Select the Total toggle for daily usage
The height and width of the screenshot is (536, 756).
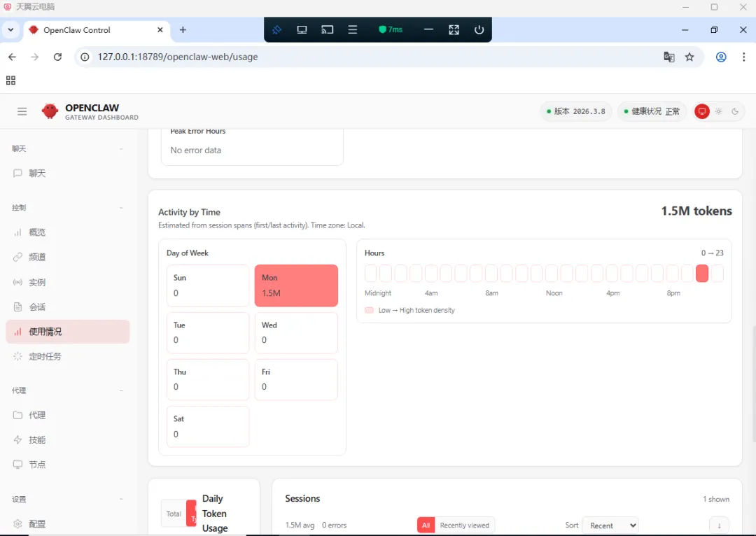[174, 514]
